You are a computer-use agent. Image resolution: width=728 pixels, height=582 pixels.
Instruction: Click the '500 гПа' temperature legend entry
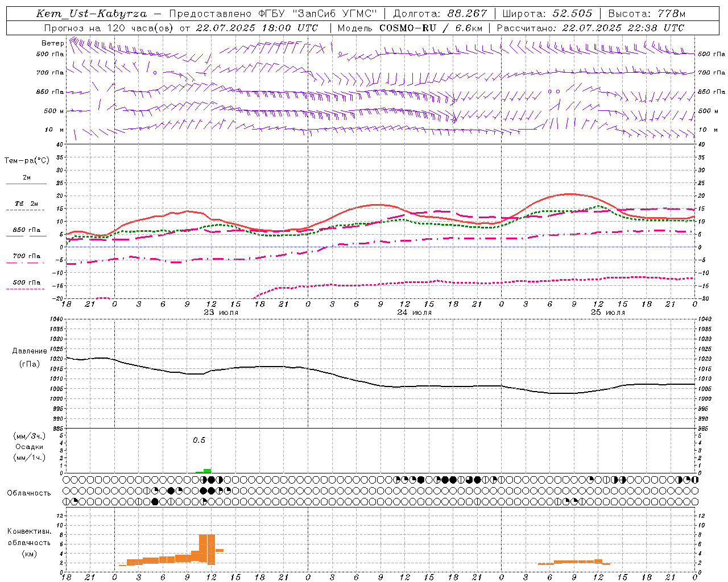tap(26, 282)
